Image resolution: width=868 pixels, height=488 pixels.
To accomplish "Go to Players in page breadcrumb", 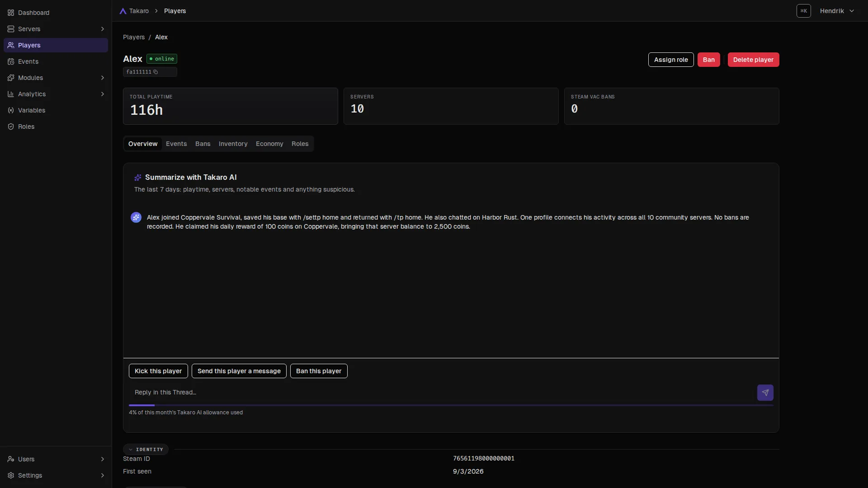I will pos(134,37).
